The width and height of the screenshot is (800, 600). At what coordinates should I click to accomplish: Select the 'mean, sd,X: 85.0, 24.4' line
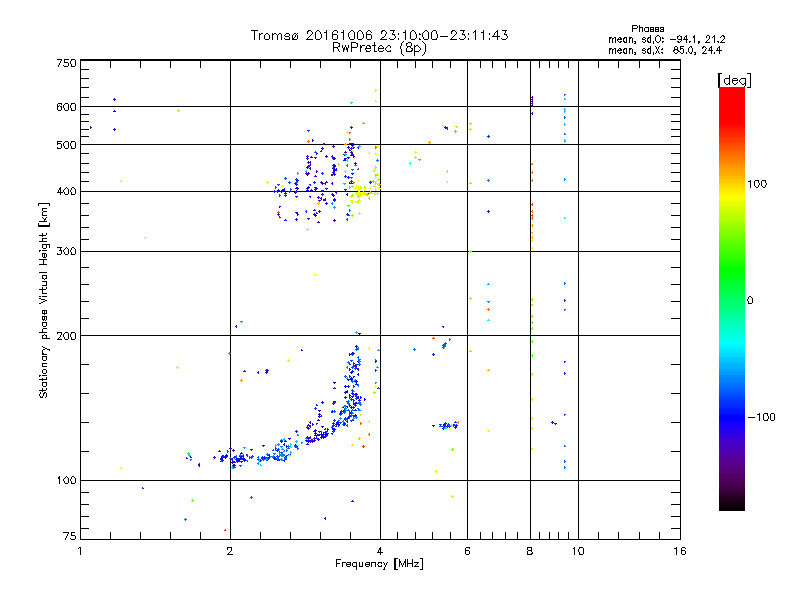(665, 50)
